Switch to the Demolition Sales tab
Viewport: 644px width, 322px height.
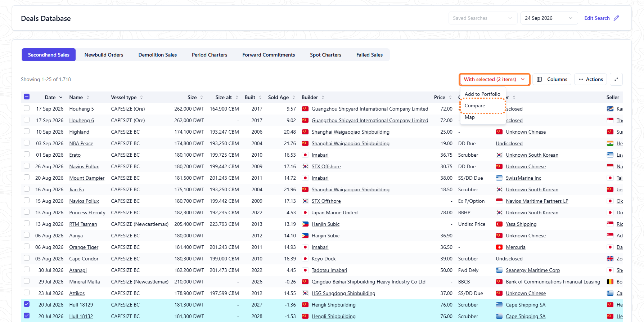coord(158,55)
